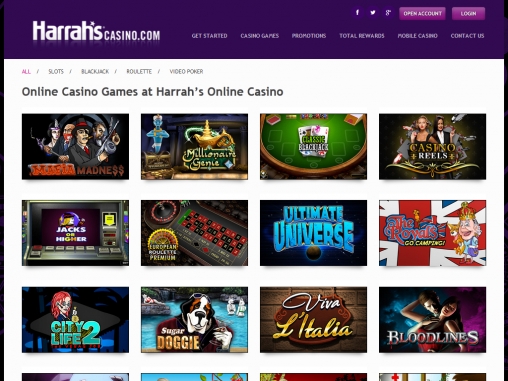
Task: Open the Mobile Casino menu item
Action: coord(418,36)
